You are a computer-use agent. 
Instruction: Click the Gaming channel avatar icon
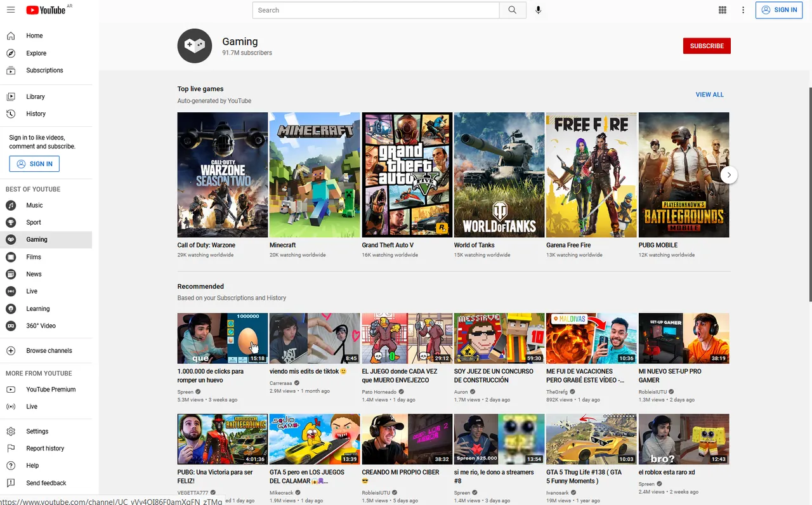(x=195, y=46)
